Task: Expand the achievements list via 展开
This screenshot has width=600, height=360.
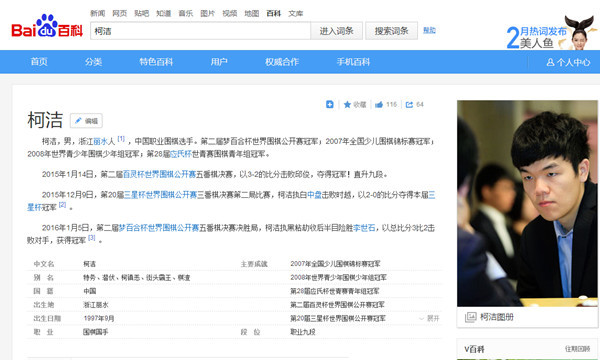Action: pyautogui.click(x=429, y=318)
